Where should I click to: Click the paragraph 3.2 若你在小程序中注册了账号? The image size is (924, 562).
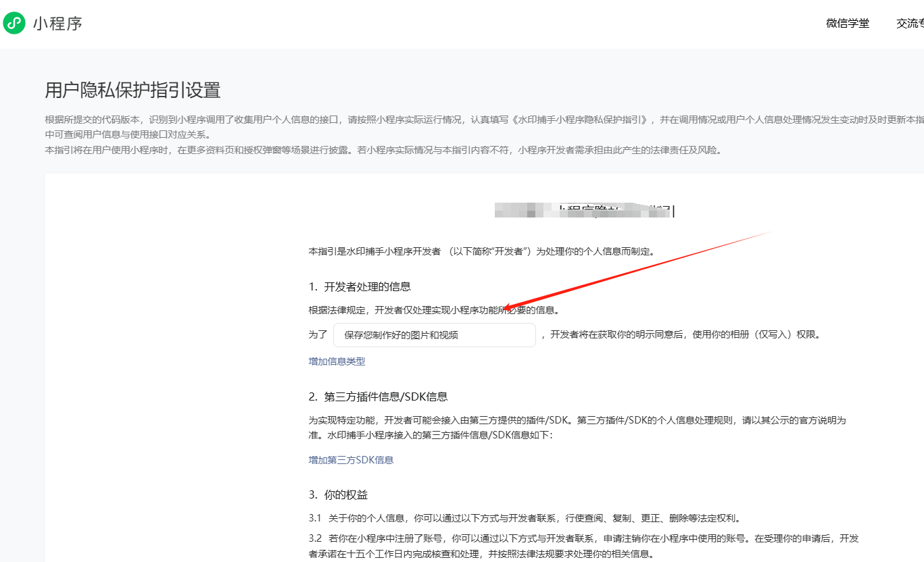(584, 546)
